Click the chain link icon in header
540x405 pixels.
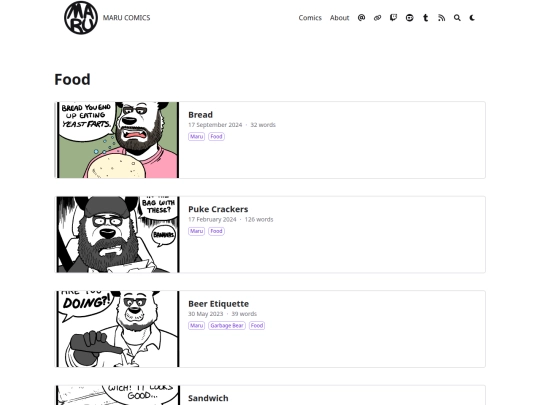click(x=377, y=18)
